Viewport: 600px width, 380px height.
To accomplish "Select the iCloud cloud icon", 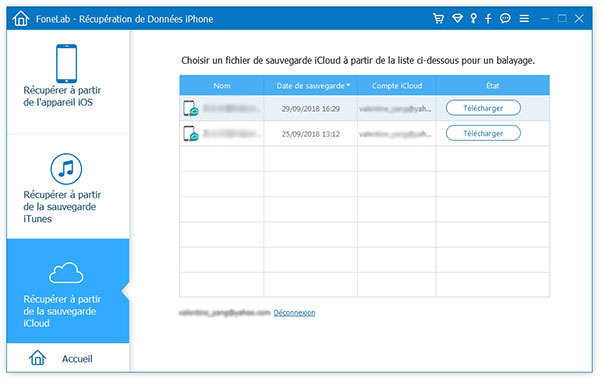I will pos(66,273).
